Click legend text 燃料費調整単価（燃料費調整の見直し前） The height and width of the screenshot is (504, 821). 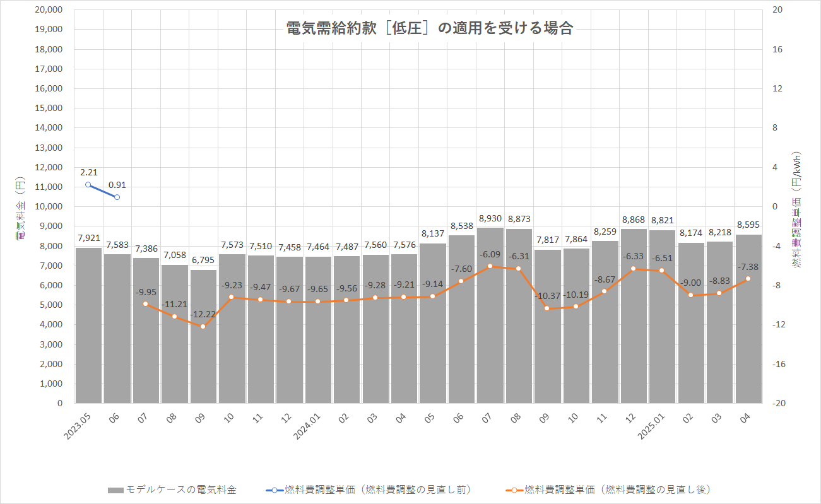(x=379, y=490)
